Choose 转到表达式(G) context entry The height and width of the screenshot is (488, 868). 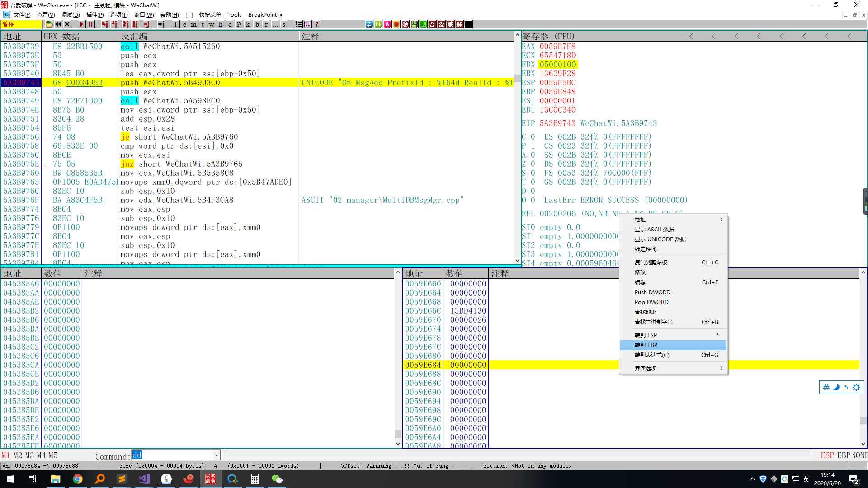(674, 355)
